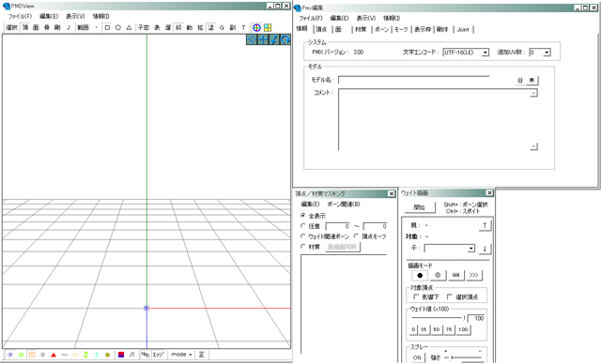Viewport: 601px width, 364px height.
Task: Toggle the red triangle icon on the bottom bar
Action: [x=54, y=355]
